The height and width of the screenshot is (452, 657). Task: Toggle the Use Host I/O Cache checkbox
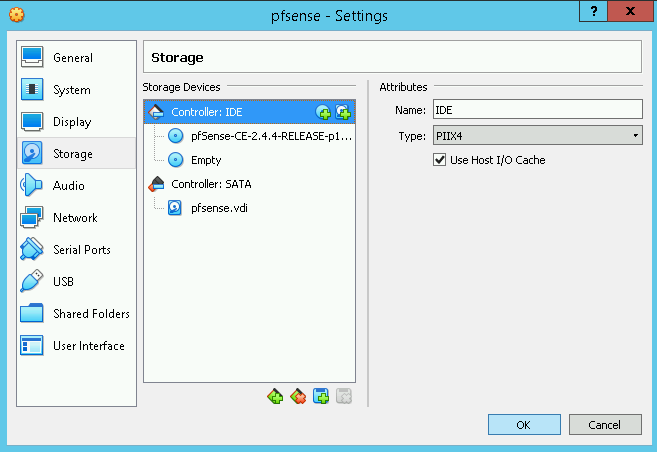[440, 160]
